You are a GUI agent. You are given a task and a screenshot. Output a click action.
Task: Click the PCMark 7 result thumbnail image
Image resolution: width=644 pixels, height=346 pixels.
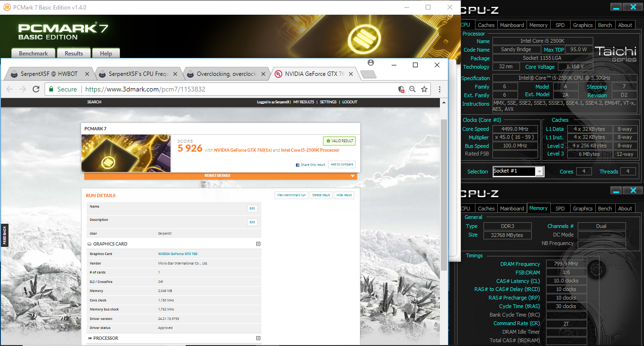[126, 153]
